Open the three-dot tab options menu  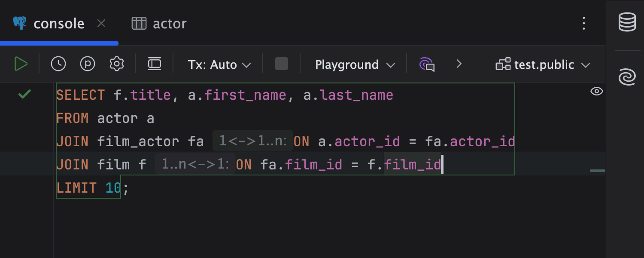(583, 23)
